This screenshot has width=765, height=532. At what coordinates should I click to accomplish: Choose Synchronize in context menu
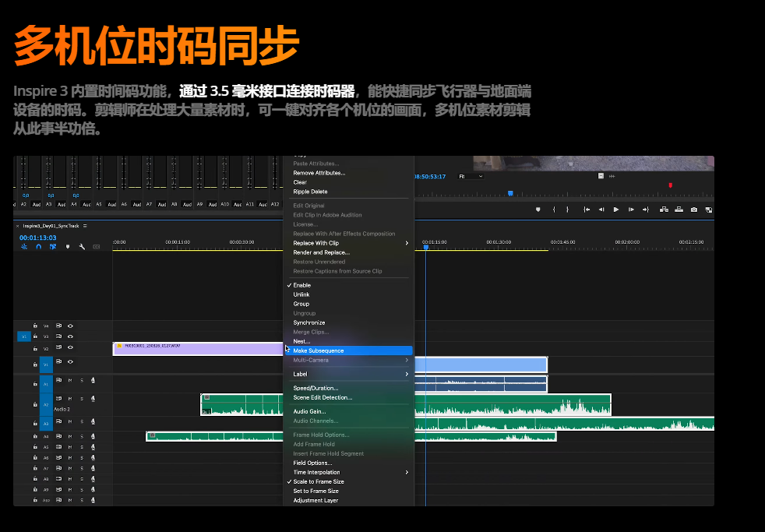(x=348, y=322)
